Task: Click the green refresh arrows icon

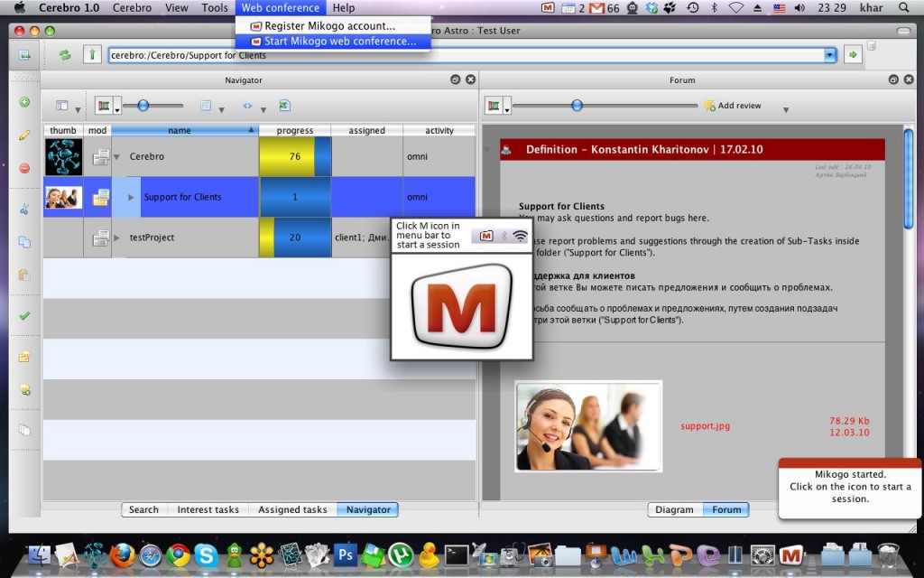Action: pos(65,55)
